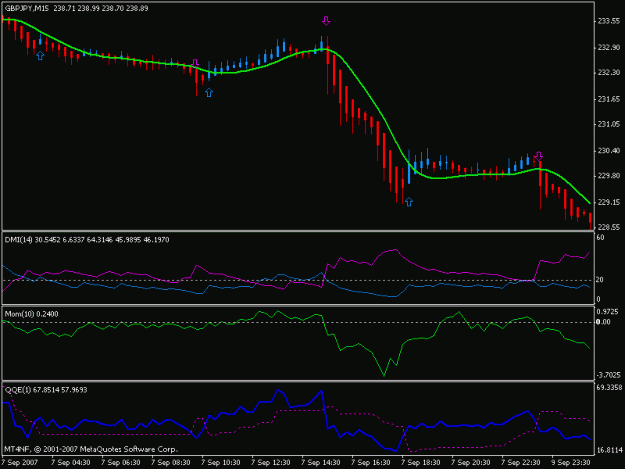
Task: Click the 69.3358 value on QQE scale
Action: tap(609, 387)
